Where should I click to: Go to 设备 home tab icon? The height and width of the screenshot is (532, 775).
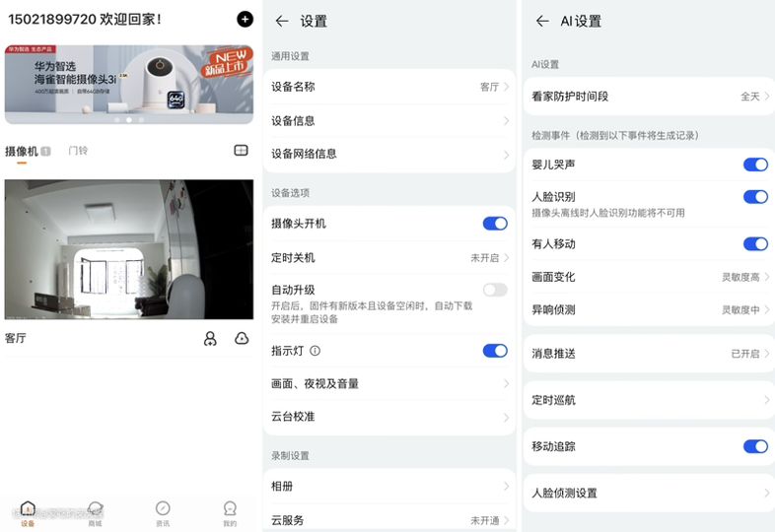click(x=28, y=508)
